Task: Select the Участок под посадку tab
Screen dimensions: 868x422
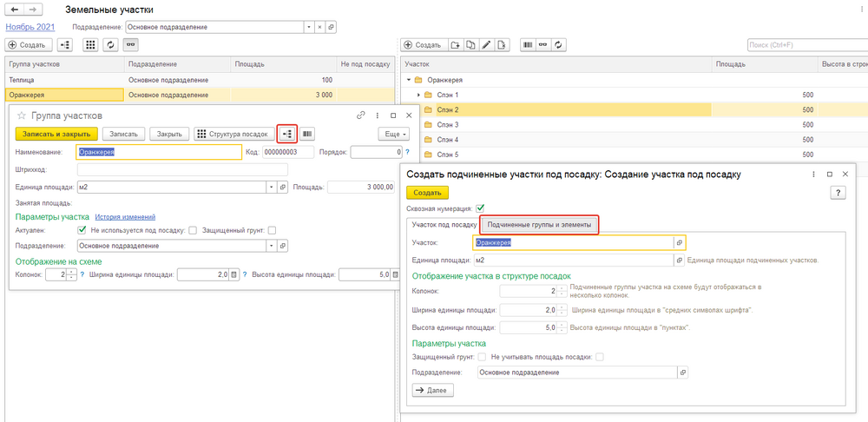Action: point(443,225)
